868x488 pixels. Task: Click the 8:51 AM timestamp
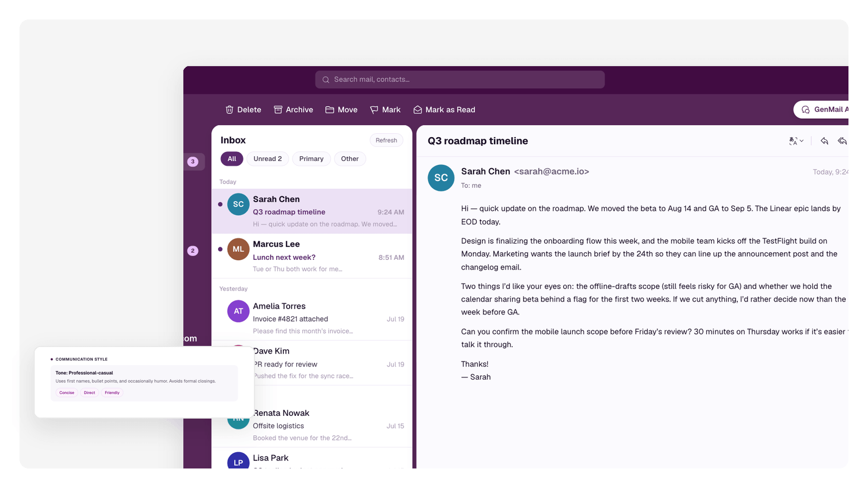[391, 258]
